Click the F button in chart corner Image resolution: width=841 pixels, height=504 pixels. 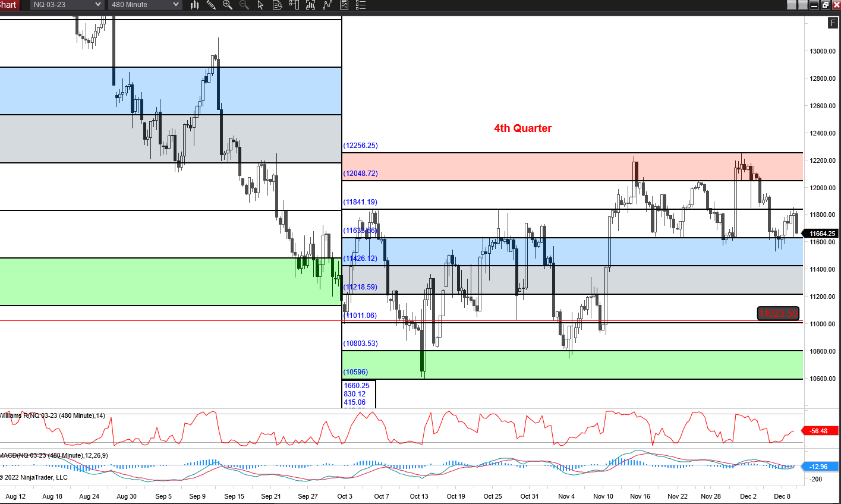833,23
